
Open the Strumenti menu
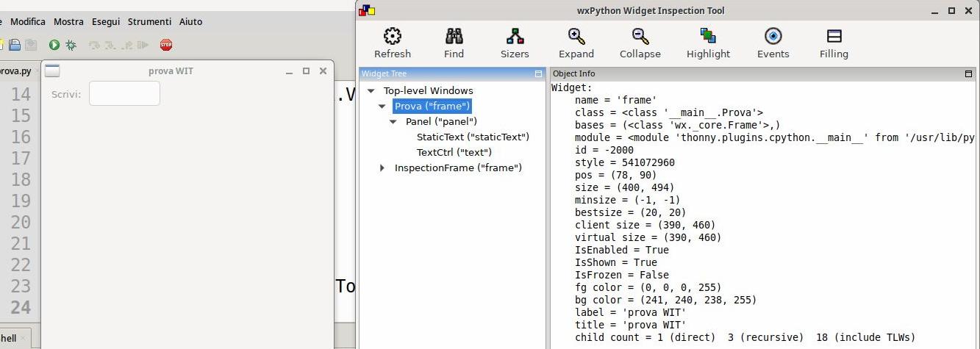(x=149, y=22)
